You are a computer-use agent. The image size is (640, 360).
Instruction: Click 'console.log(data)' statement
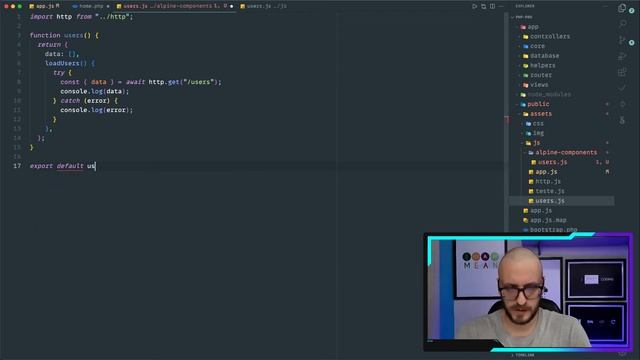point(94,91)
